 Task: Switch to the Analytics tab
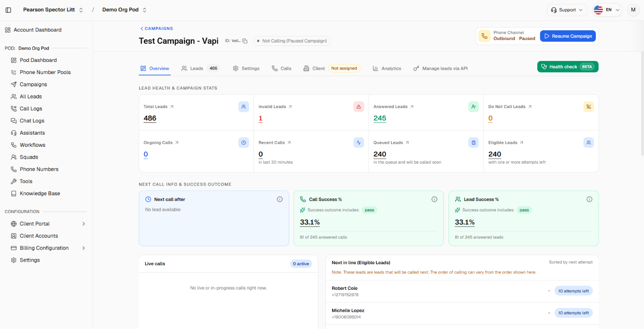pyautogui.click(x=387, y=68)
